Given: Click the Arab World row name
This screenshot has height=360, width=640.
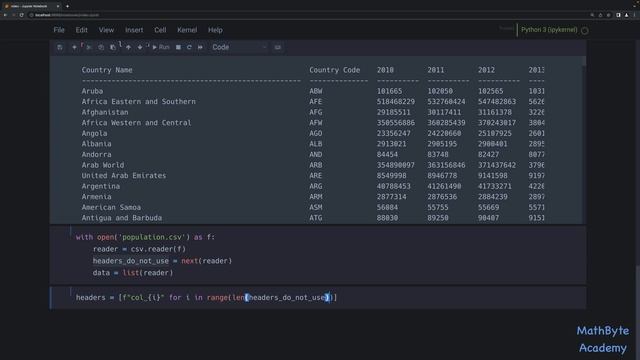Looking at the screenshot, I should [x=103, y=165].
